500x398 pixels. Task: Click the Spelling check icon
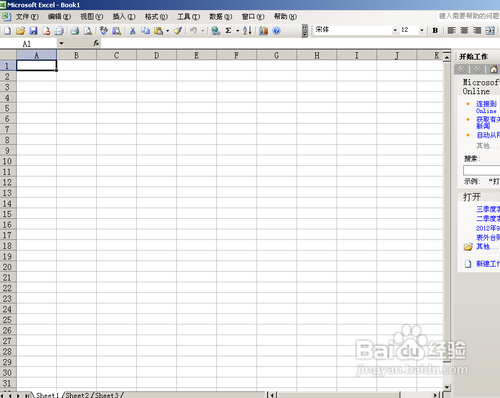(x=104, y=31)
